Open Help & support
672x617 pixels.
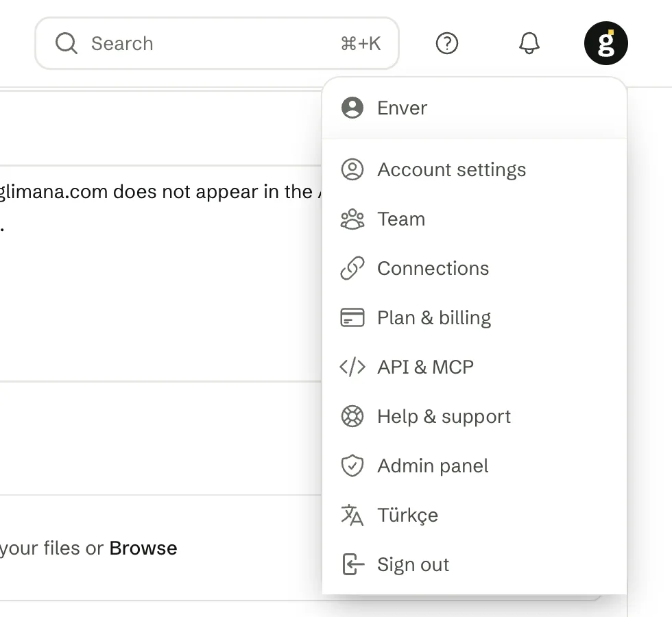(x=475, y=417)
